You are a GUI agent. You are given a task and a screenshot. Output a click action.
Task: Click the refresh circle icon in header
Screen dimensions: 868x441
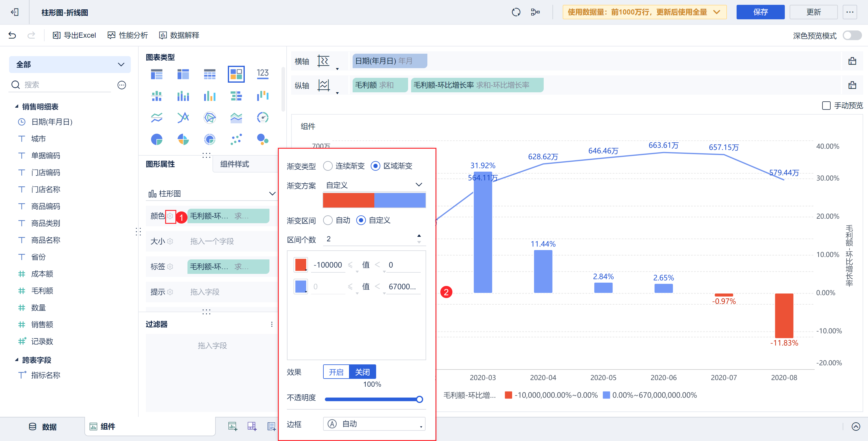516,12
